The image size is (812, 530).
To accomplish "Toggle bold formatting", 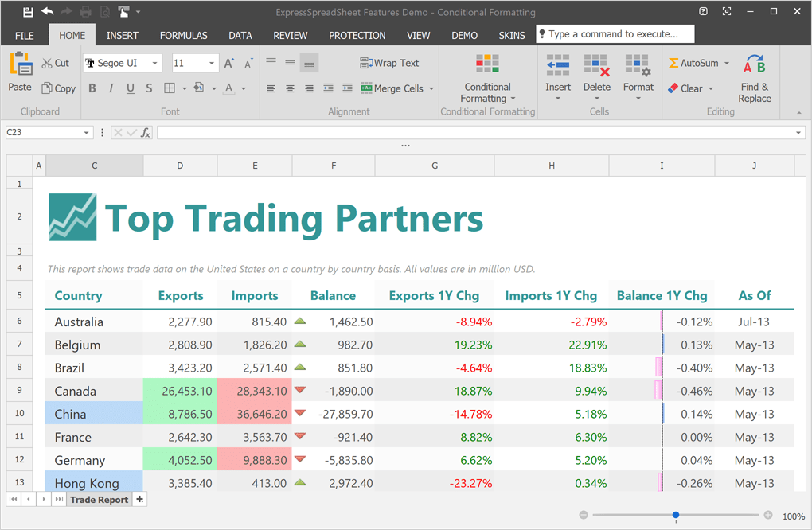I will (x=92, y=88).
